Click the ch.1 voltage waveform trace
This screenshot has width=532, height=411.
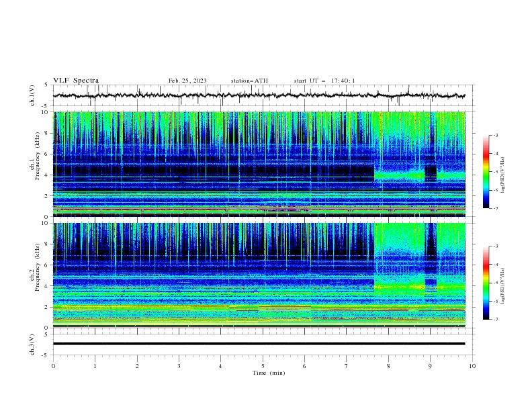click(259, 95)
